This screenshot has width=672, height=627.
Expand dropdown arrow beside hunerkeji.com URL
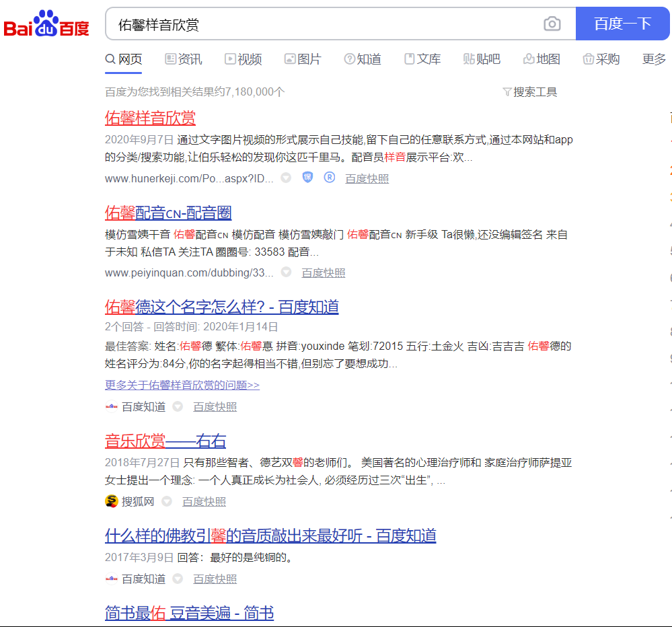(286, 178)
